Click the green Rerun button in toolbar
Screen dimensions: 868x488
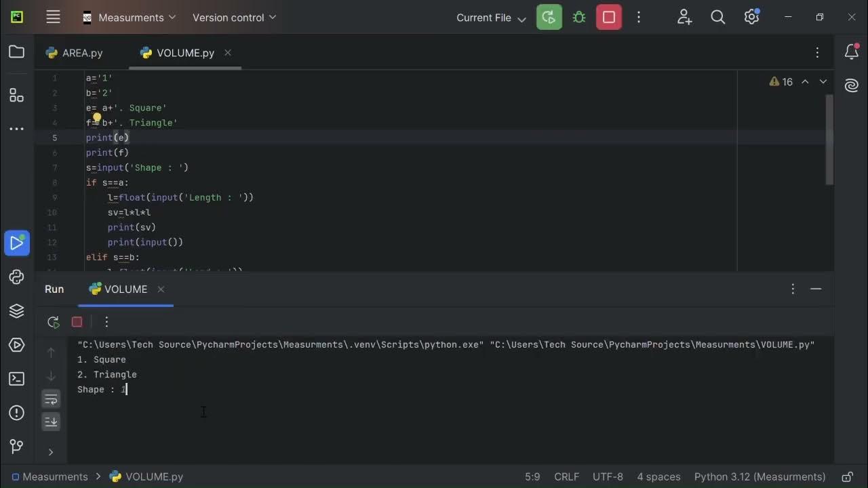pyautogui.click(x=549, y=18)
